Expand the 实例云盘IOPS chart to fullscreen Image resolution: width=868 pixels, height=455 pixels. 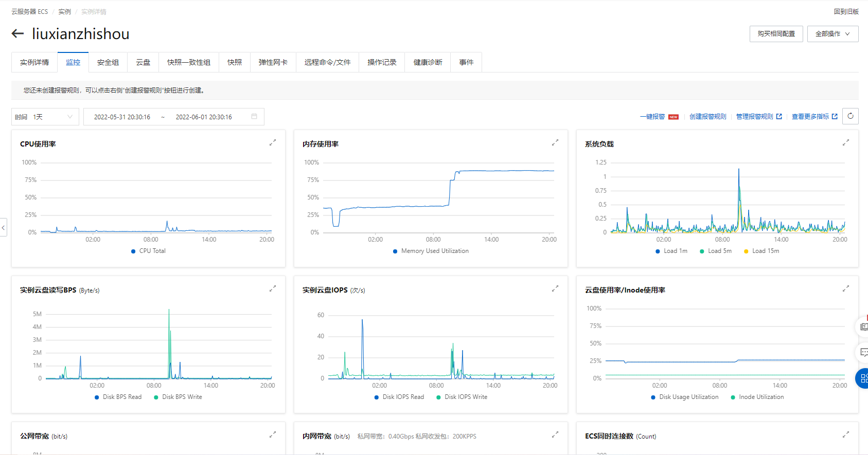tap(555, 288)
